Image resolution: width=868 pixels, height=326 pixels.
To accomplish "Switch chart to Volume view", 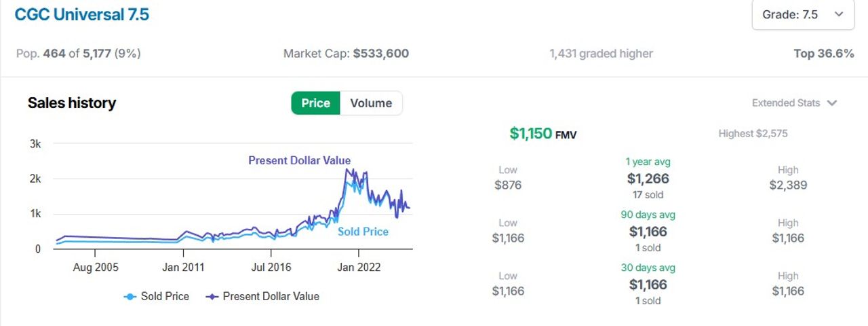I will (x=371, y=103).
